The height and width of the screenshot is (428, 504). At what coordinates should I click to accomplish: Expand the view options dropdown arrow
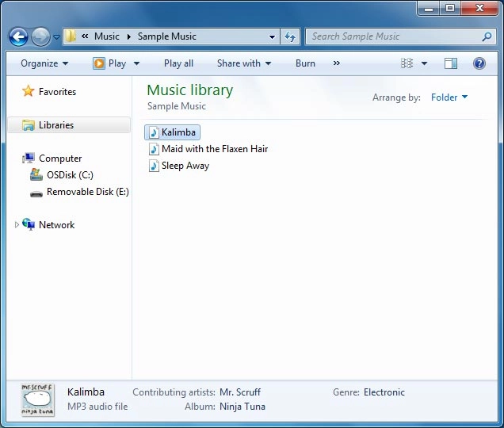(424, 63)
